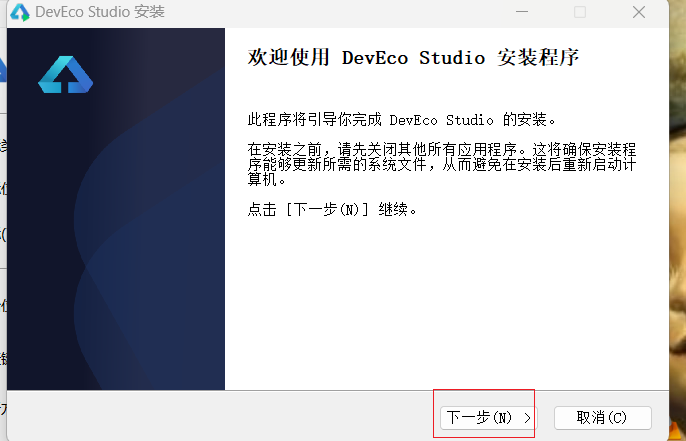Click the text 此程序将引导你完成 DevEco Studio 的安装
This screenshot has height=441, width=686.
[x=402, y=119]
